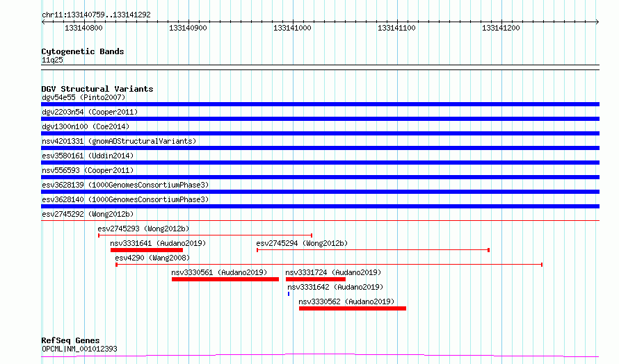619x364 pixels.
Task: Click the right arrow end of the ruler
Action: [597, 22]
